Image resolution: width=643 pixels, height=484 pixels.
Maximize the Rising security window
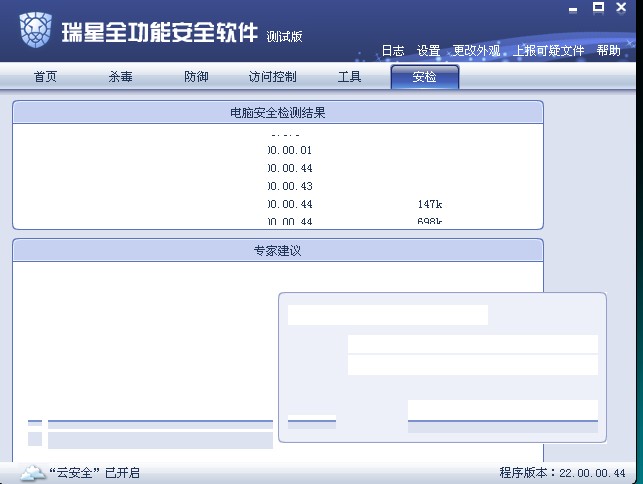(x=598, y=7)
